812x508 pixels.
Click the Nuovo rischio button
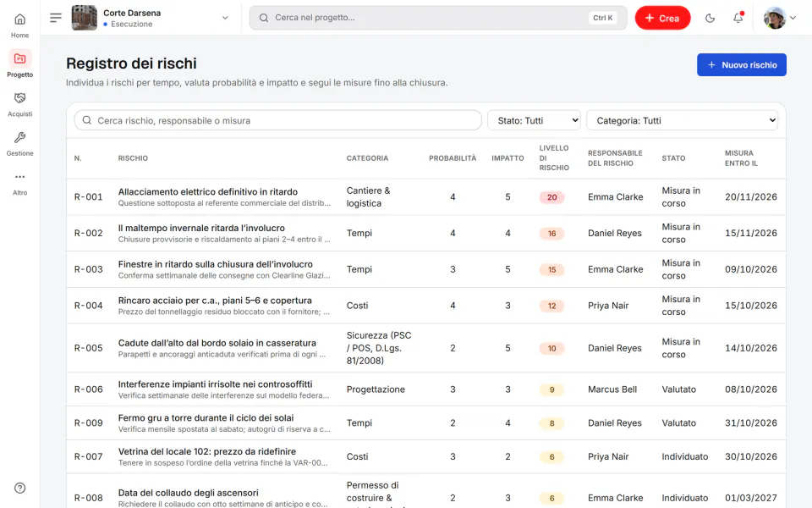pyautogui.click(x=742, y=65)
